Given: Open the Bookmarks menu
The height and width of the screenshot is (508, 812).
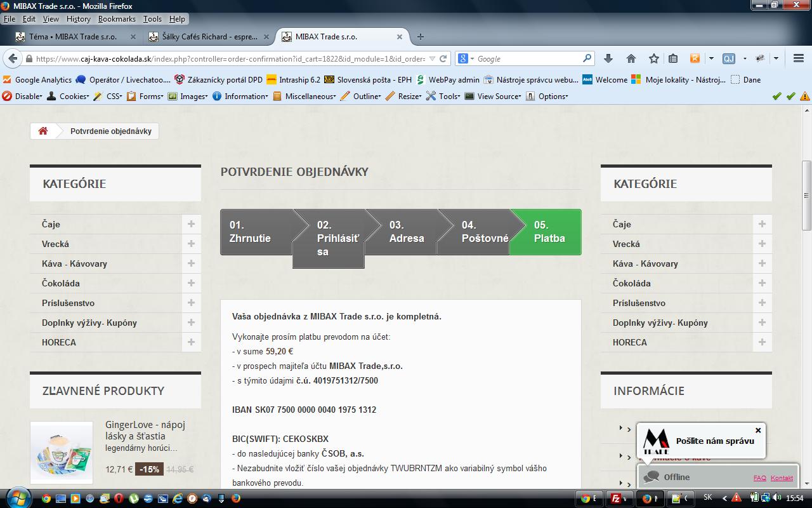Looking at the screenshot, I should point(117,19).
